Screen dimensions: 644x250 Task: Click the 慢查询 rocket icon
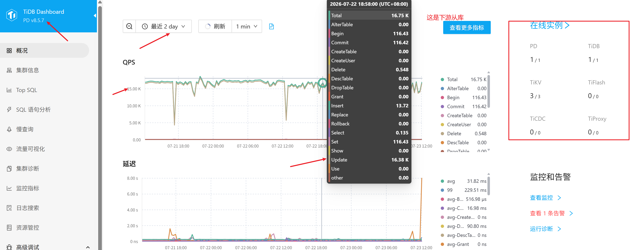(9, 129)
